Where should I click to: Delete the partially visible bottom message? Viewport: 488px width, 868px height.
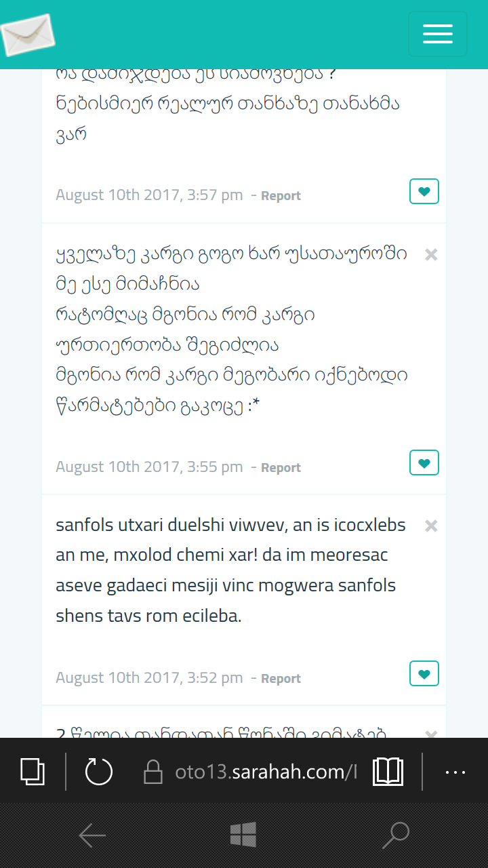coord(431,733)
